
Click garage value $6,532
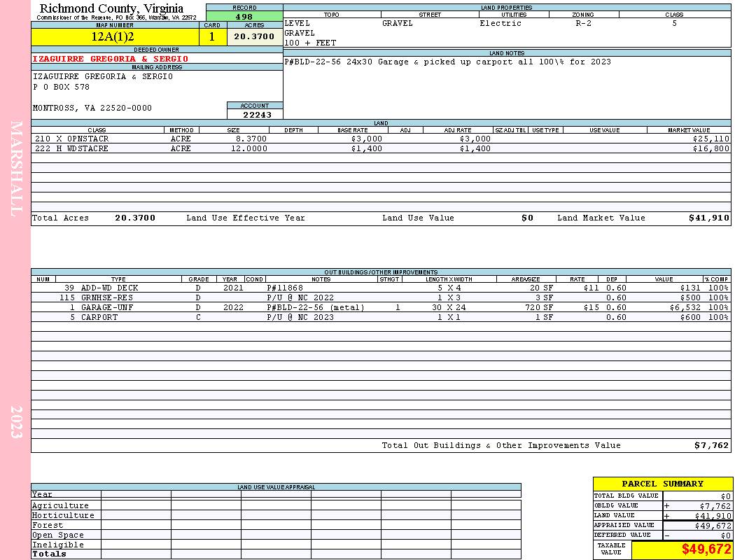coord(685,308)
